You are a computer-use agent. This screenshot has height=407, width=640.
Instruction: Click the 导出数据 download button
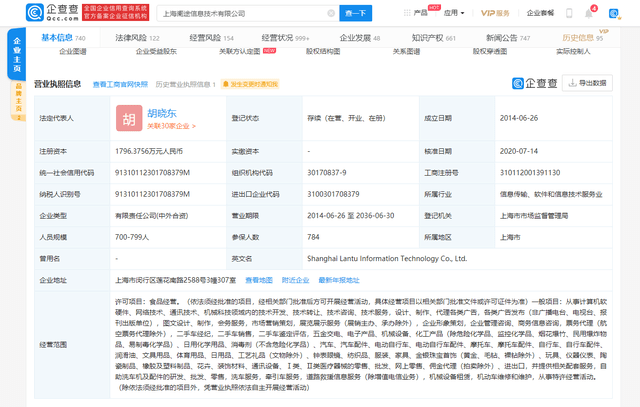tap(587, 83)
